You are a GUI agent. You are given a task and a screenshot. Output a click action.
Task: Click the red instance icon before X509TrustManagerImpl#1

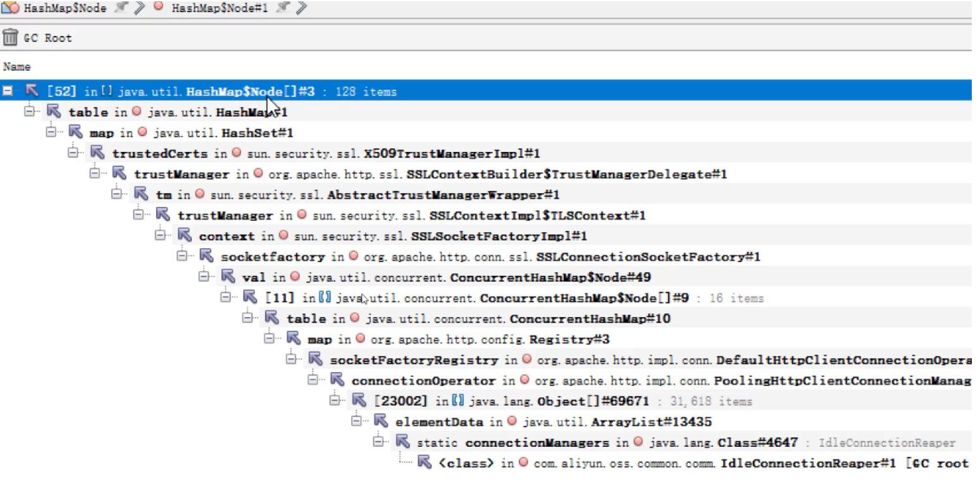pos(237,153)
